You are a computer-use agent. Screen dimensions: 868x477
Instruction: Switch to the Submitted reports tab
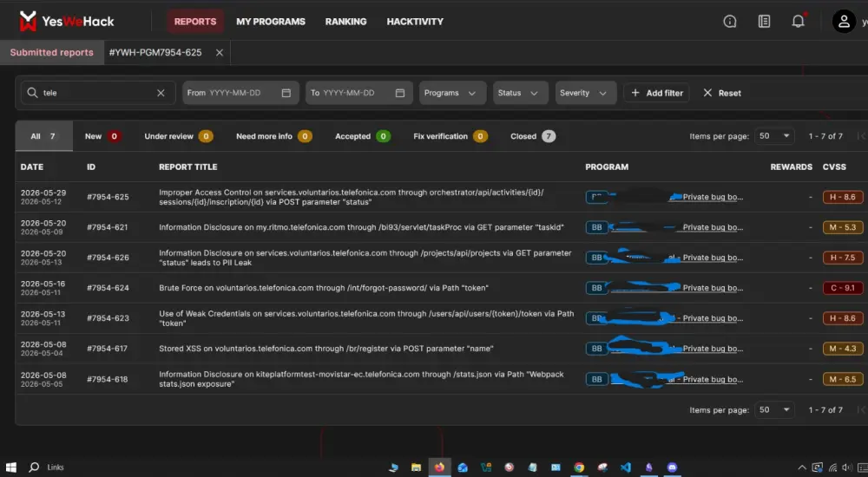[51, 53]
